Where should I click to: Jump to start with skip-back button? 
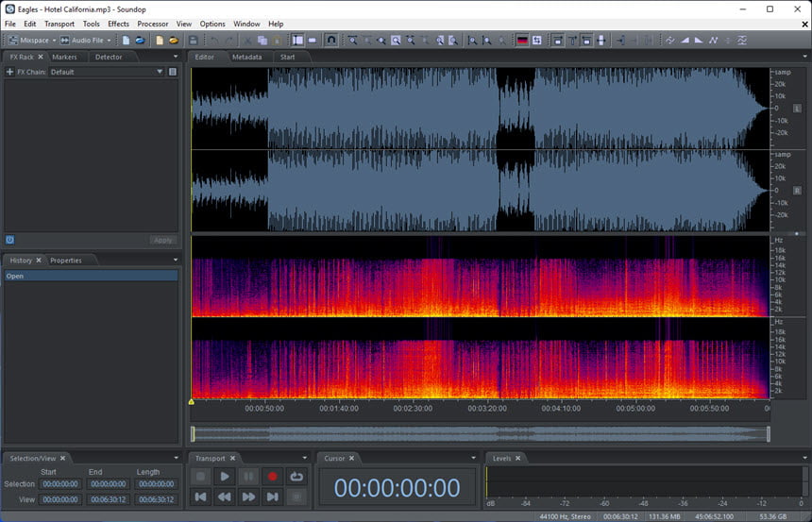pos(200,497)
